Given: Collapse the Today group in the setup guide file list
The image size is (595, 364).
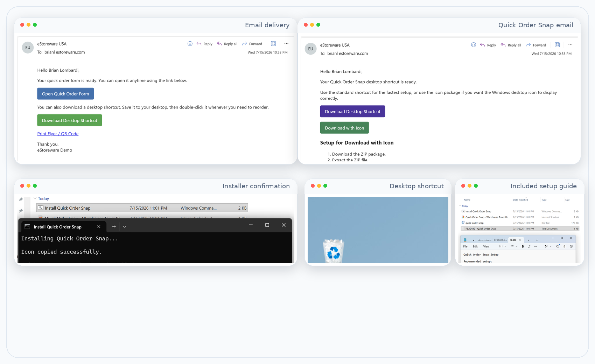Looking at the screenshot, I should tap(460, 206).
